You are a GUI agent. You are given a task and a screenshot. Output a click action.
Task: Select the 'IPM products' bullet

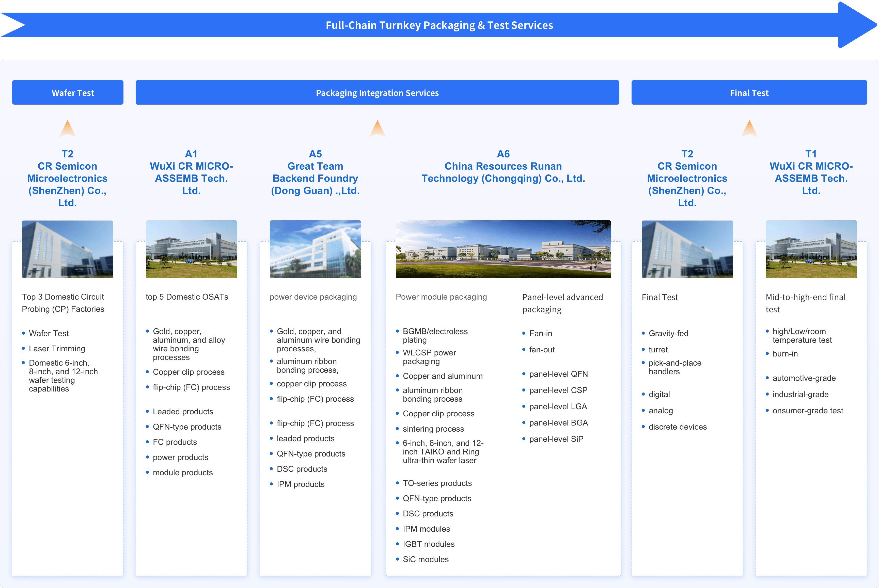(x=301, y=484)
